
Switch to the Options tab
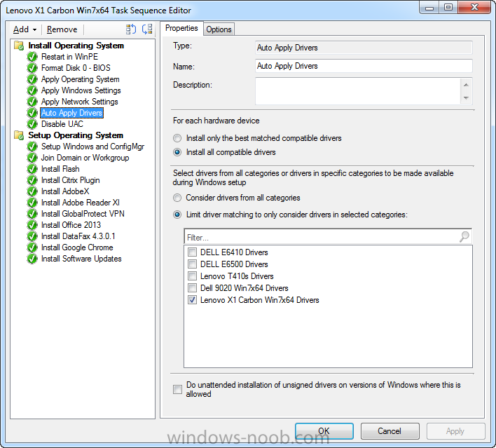point(219,29)
